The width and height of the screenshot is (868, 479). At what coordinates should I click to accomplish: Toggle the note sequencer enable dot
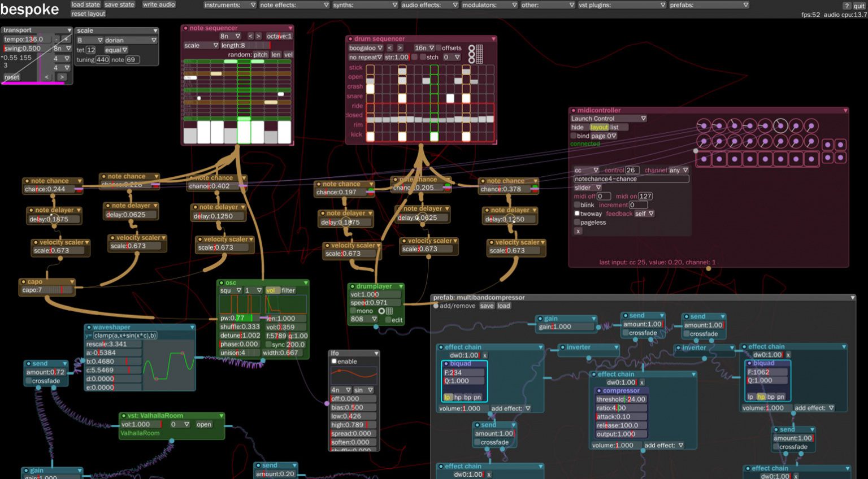[x=185, y=28]
